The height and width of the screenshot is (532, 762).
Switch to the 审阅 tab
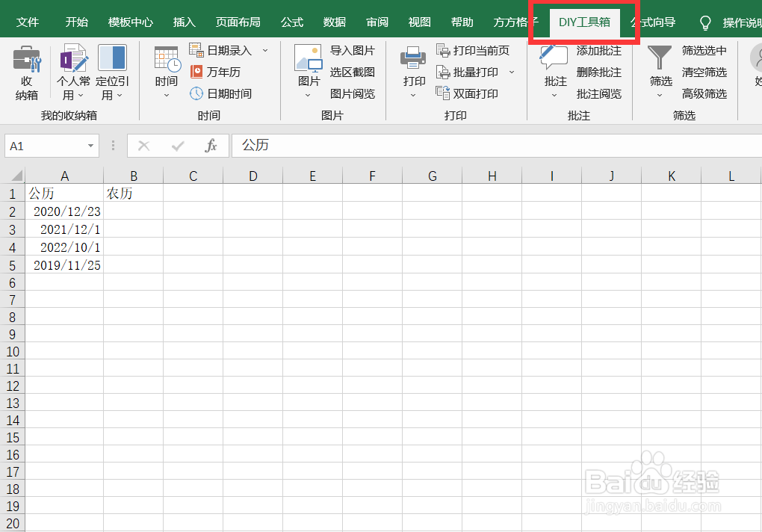(x=377, y=22)
